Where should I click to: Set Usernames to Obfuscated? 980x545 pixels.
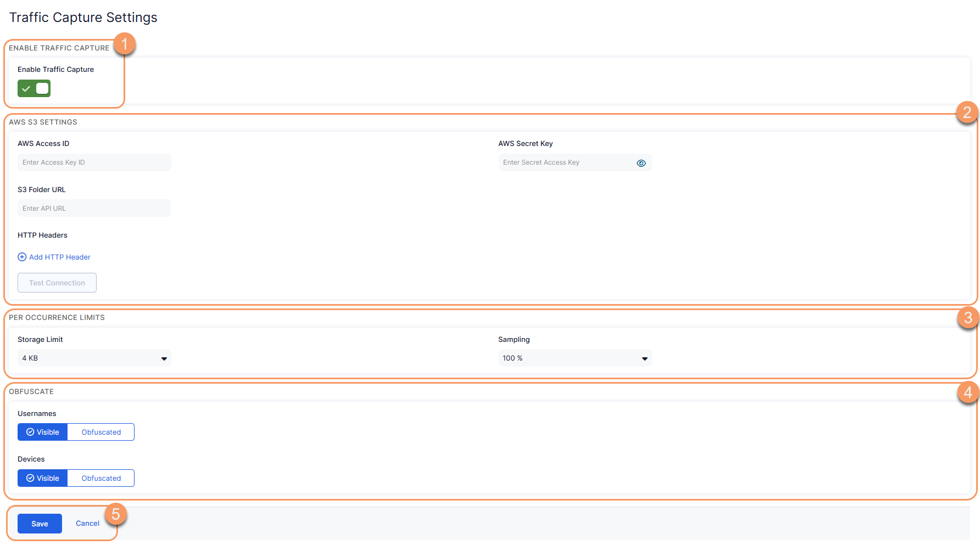tap(101, 432)
